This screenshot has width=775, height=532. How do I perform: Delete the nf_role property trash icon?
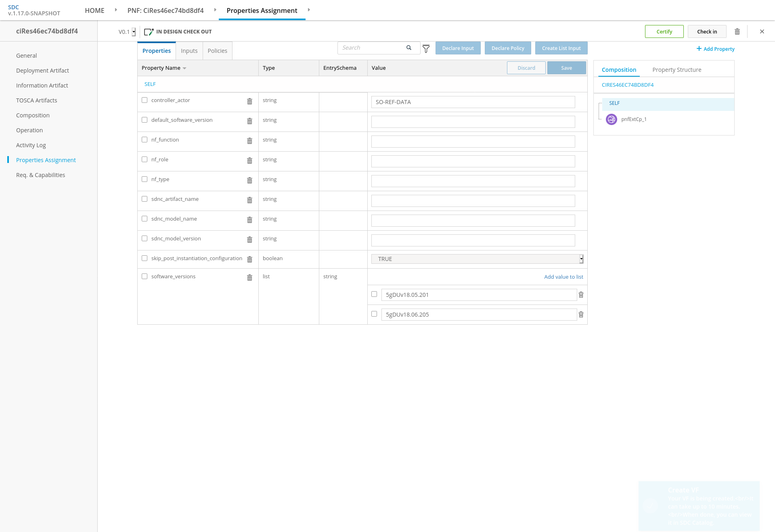coord(249,161)
